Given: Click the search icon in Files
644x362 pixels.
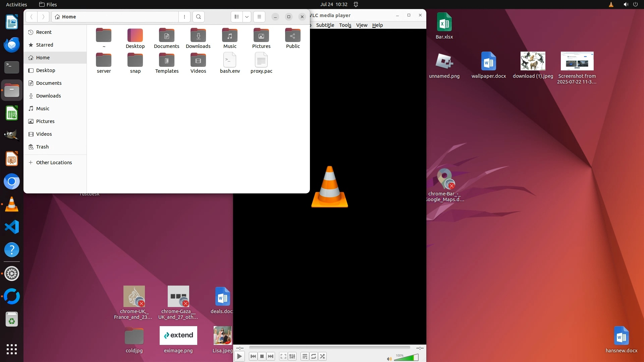Looking at the screenshot, I should 199,17.
